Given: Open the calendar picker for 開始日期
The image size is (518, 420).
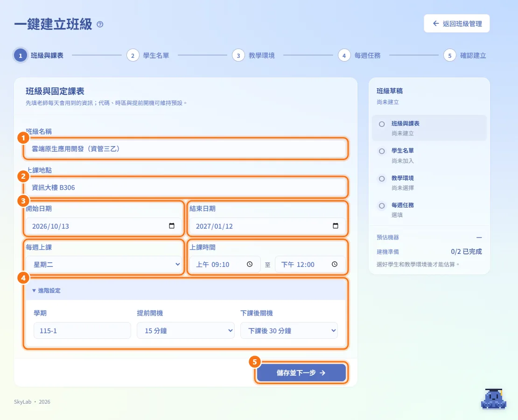Looking at the screenshot, I should (171, 226).
